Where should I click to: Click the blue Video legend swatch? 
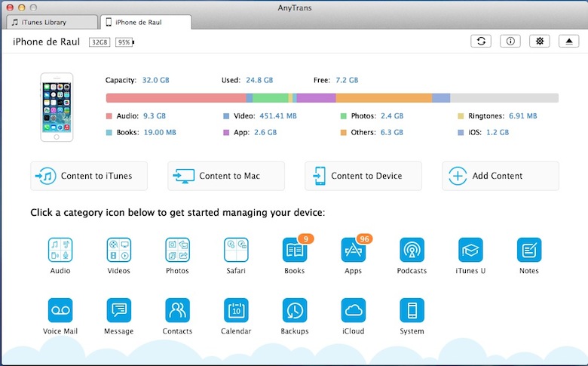[x=226, y=116]
